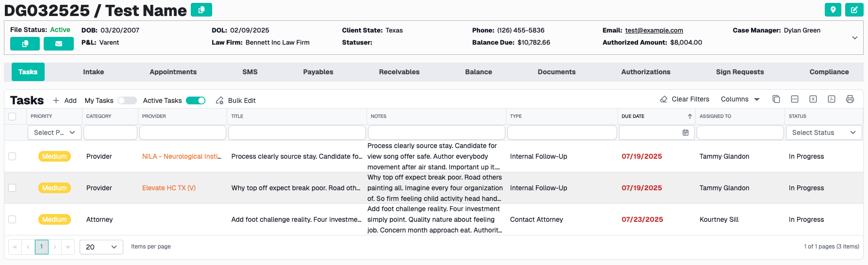Check the select-all tasks checkbox
This screenshot has width=868, height=265.
point(12,116)
